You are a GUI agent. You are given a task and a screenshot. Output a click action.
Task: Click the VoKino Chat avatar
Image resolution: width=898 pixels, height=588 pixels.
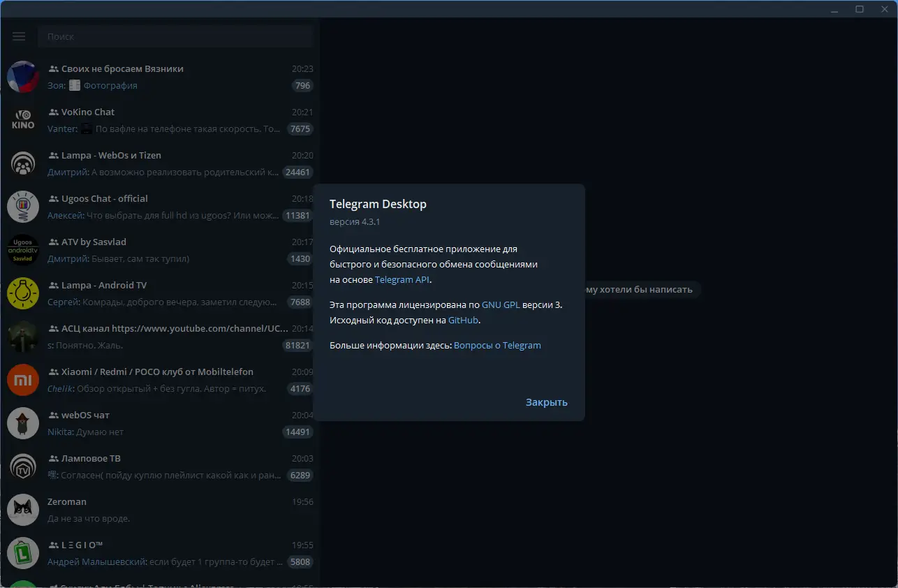coord(22,120)
